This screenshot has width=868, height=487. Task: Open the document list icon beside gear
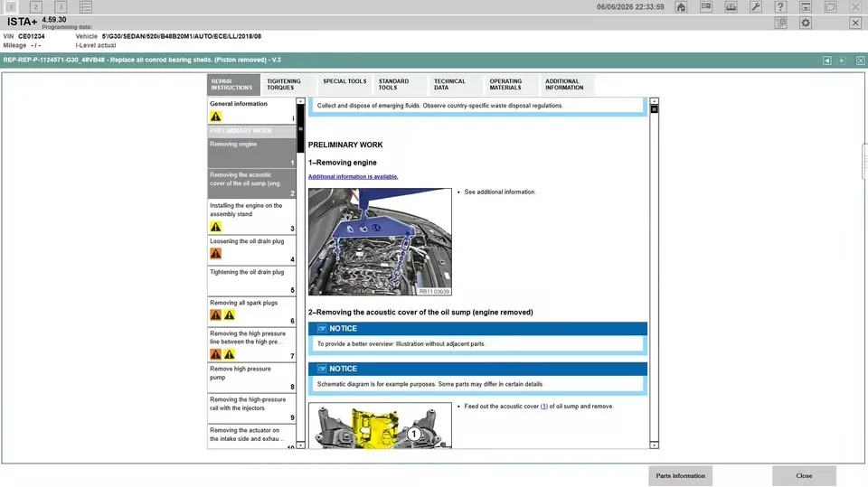[781, 23]
